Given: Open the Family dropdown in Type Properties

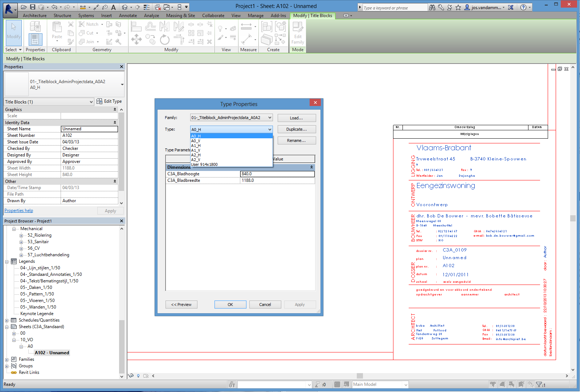Looking at the screenshot, I should point(270,118).
